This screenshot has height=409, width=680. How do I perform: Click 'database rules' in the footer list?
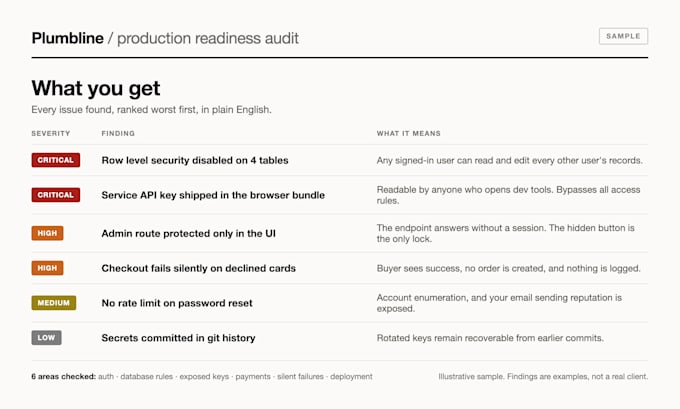coord(147,376)
